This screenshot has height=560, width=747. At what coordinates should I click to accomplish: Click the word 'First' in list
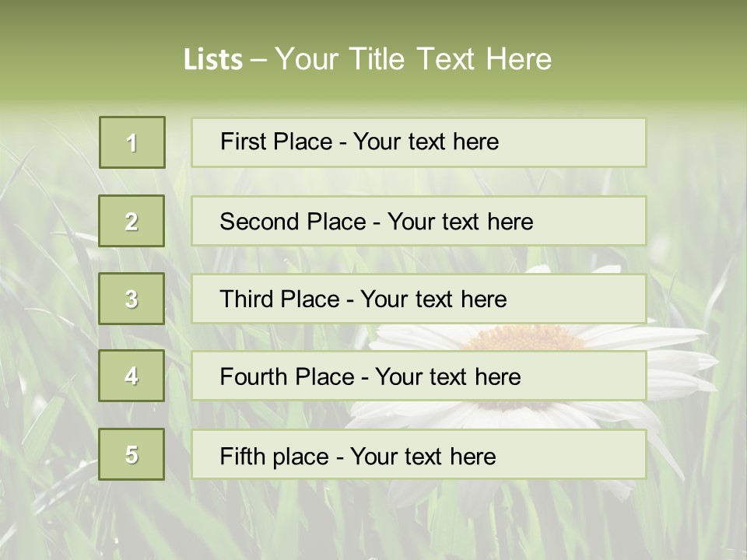pos(243,142)
